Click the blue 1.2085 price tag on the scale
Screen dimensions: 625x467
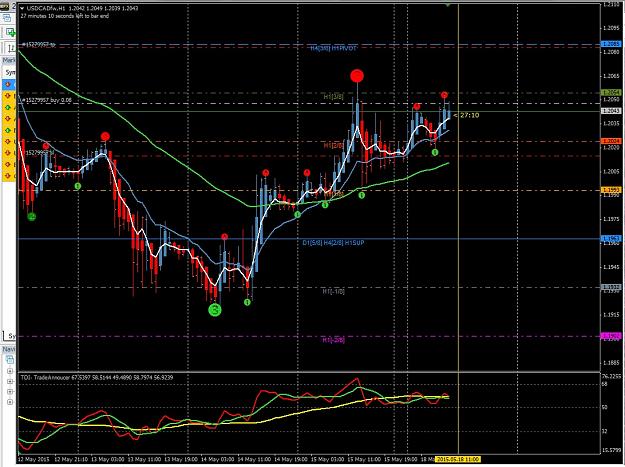[610, 44]
